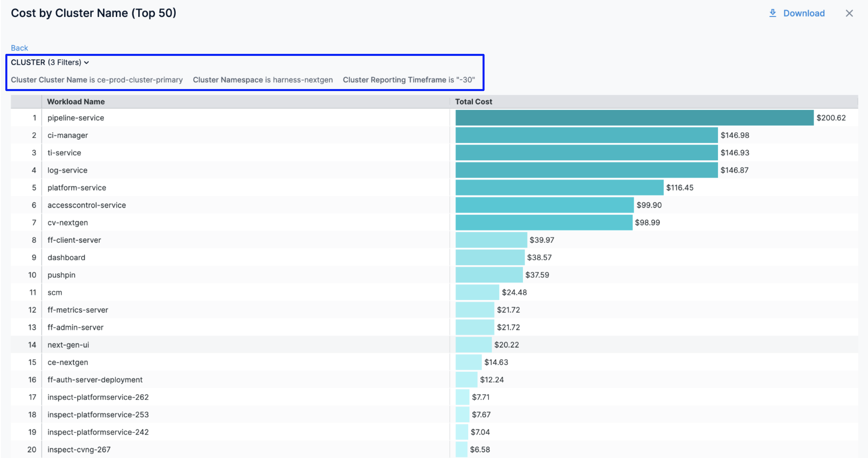This screenshot has height=458, width=868.
Task: Sort by Total Cost column header
Action: point(473,102)
